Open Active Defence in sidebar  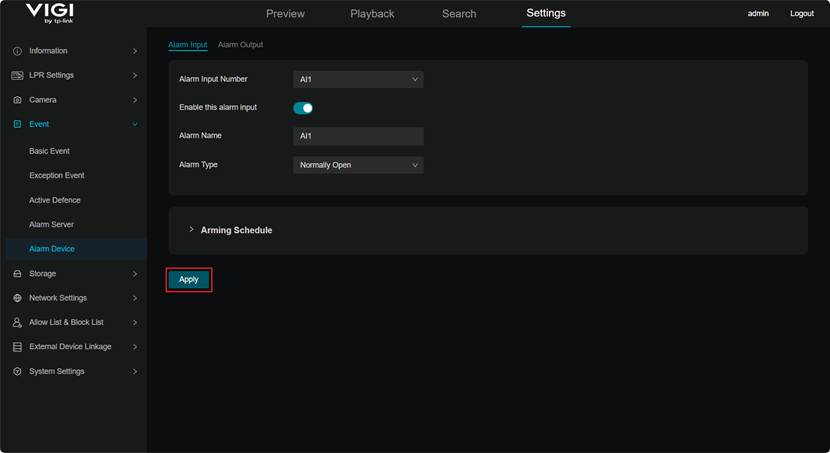click(x=55, y=200)
